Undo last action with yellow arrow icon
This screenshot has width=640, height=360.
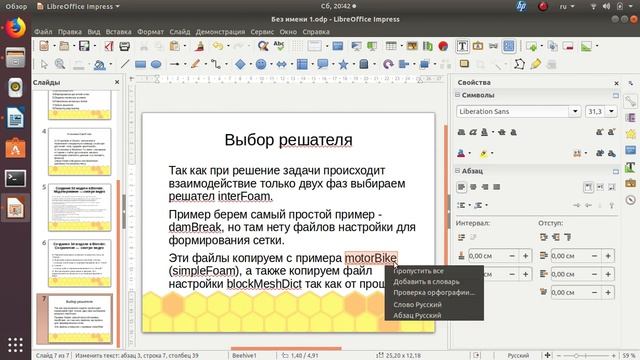click(x=218, y=46)
